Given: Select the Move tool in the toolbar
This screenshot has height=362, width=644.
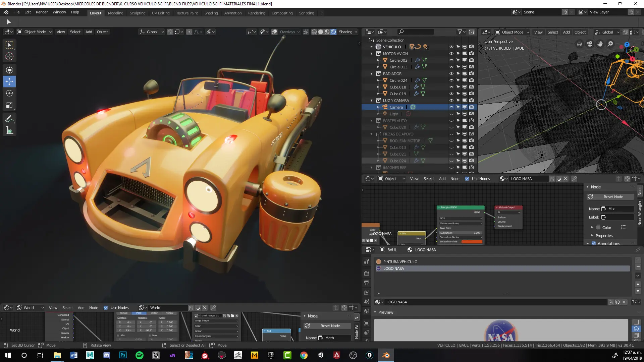Looking at the screenshot, I should (9, 81).
